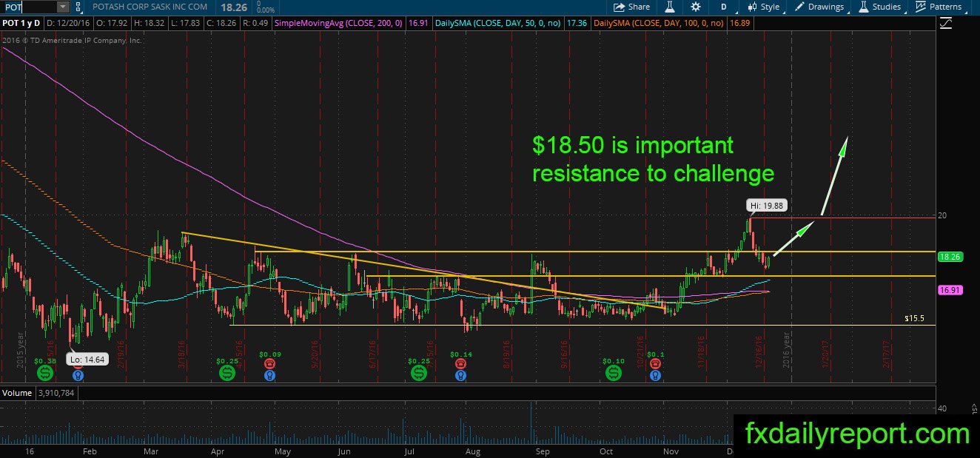Click the blue lightbulb icon under $0.09
This screenshot has width=980, height=458.
270,375
